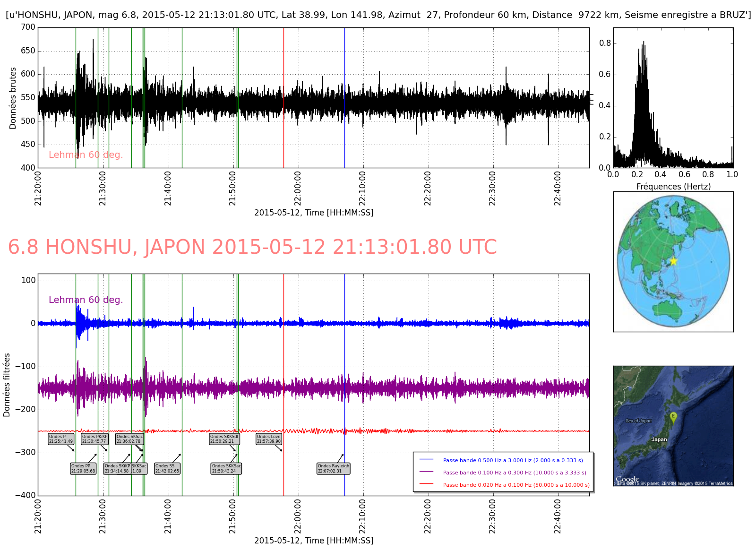Image resolution: width=756 pixels, height=551 pixels.
Task: Click the green location pin on Japan satellite map
Action: click(x=673, y=417)
